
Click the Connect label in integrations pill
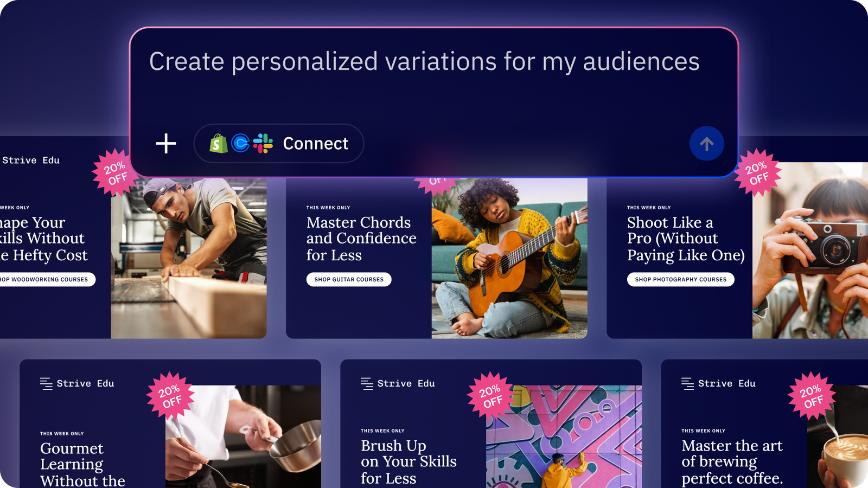315,144
